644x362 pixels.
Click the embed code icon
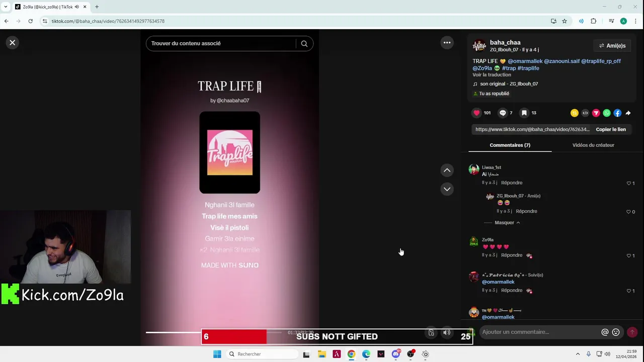coord(585,113)
